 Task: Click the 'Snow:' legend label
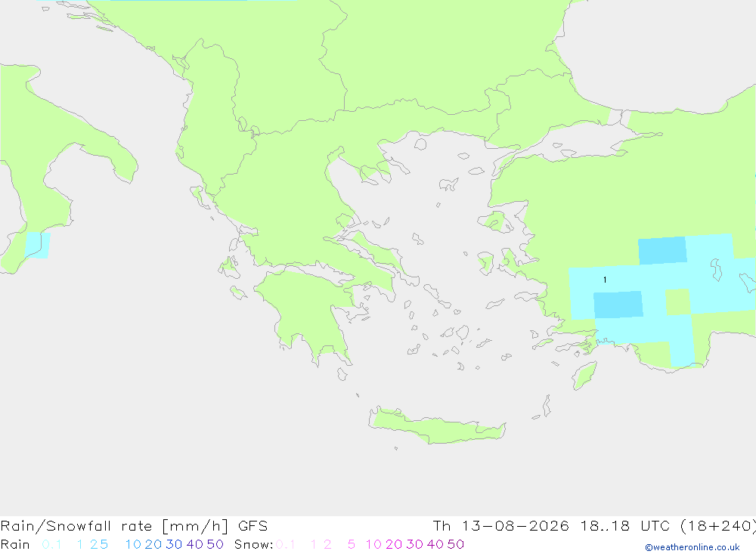pos(253,544)
